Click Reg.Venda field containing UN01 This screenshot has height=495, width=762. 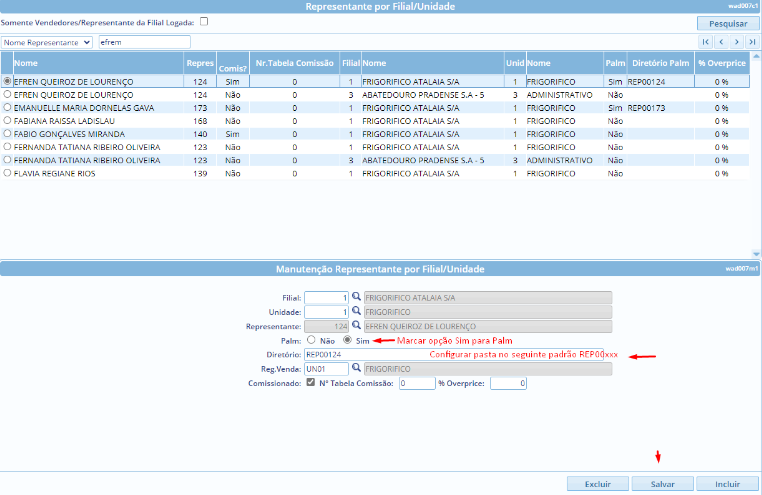327,369
